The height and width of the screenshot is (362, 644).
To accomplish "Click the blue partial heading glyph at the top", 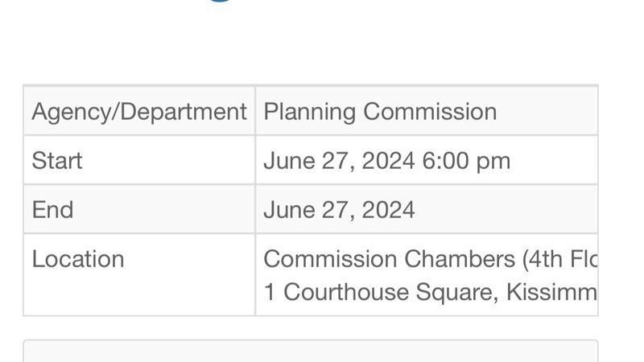I will tap(221, 2).
